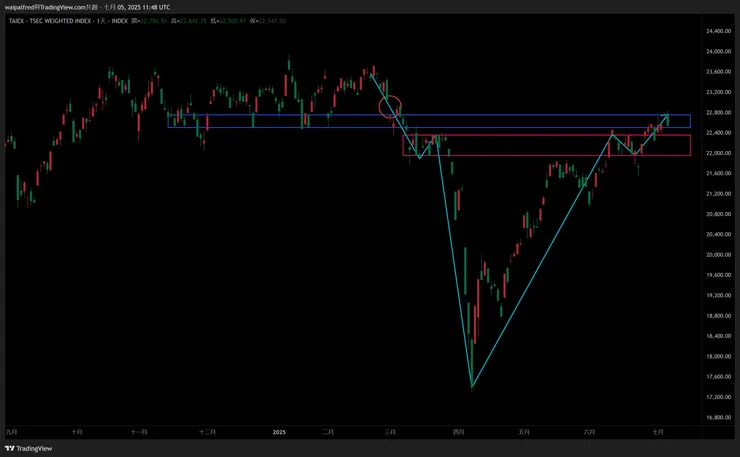The image size is (740, 457).
Task: Click the 20,400.00 price axis label
Action: [x=718, y=234]
